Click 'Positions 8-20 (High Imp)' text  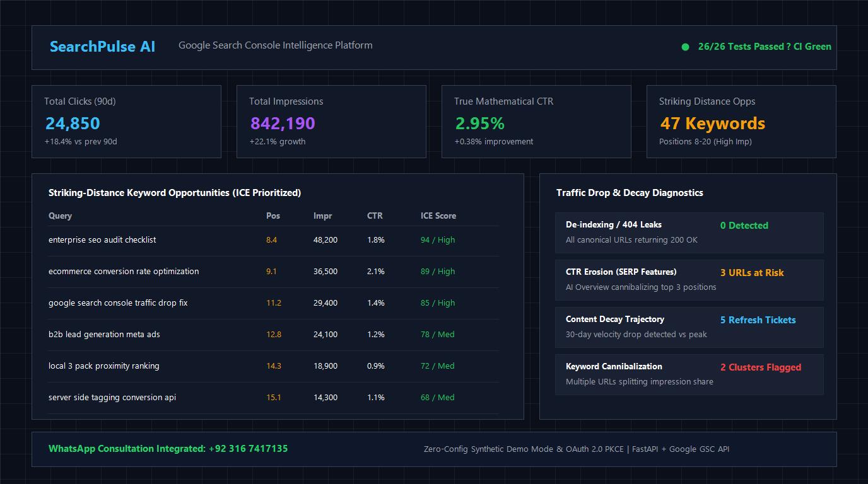tap(705, 142)
